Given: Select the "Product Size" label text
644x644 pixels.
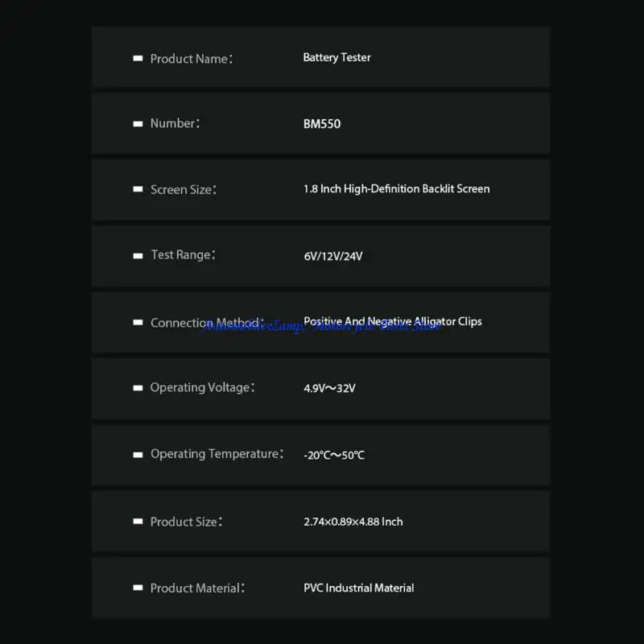Looking at the screenshot, I should coord(185,522).
